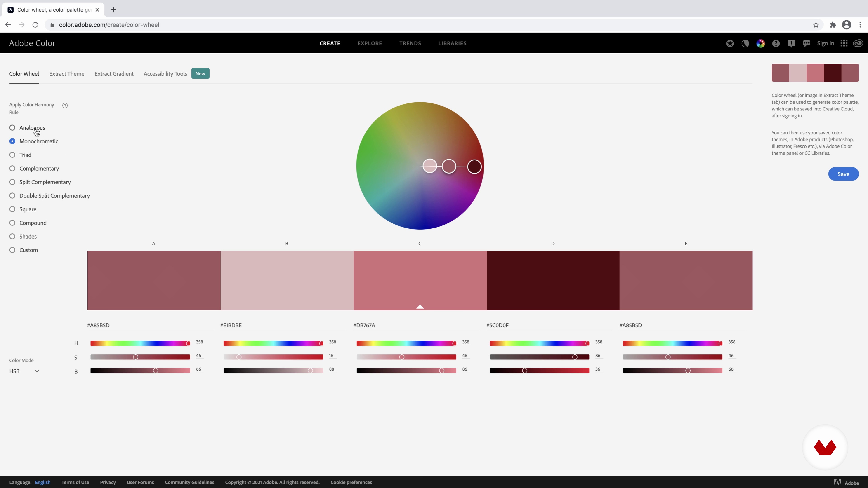The image size is (868, 488).
Task: Click the site lock icon in the address bar
Action: (x=52, y=25)
